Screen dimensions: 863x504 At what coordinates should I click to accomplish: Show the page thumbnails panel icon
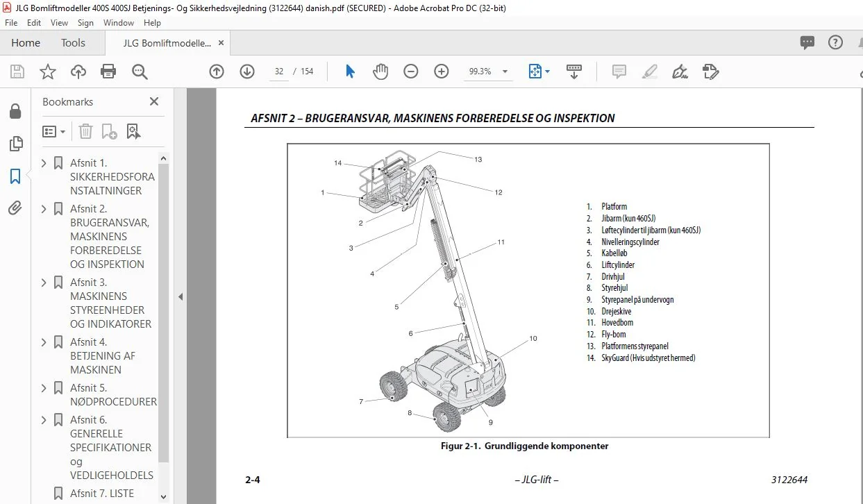point(15,144)
